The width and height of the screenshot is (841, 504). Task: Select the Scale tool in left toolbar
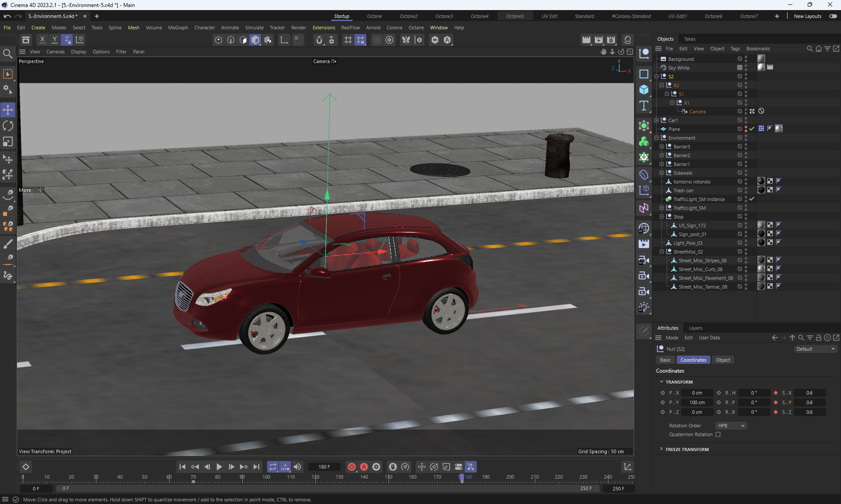8,142
